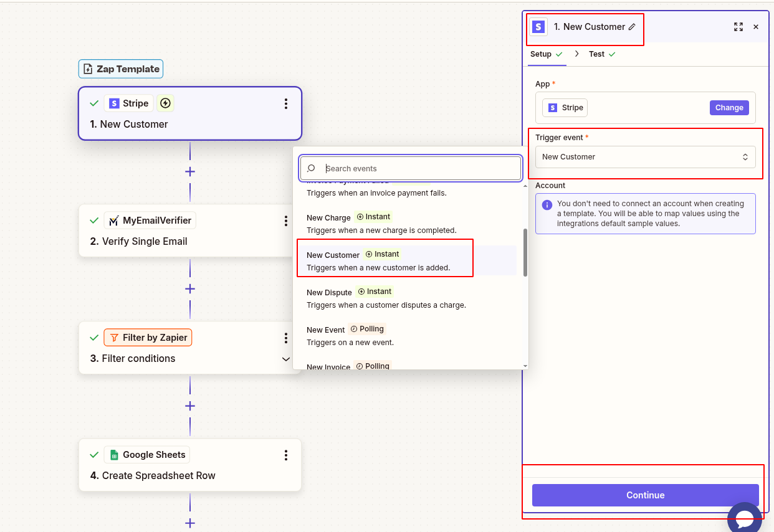Click the Continue button
774x532 pixels.
tap(645, 495)
